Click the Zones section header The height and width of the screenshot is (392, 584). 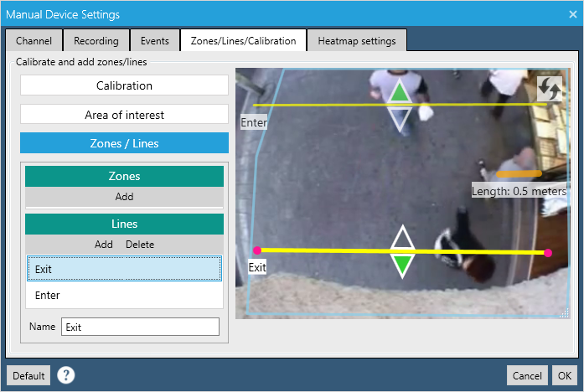[x=124, y=176]
